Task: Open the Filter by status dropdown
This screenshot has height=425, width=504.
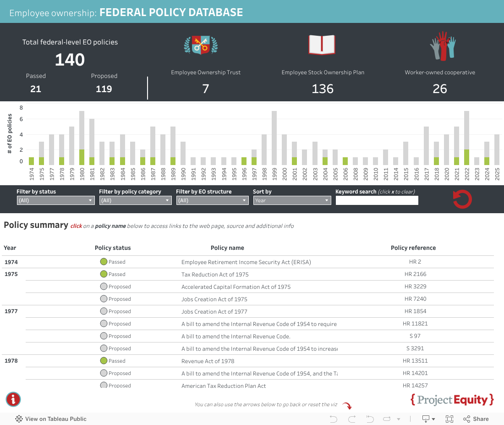Action: coord(55,200)
